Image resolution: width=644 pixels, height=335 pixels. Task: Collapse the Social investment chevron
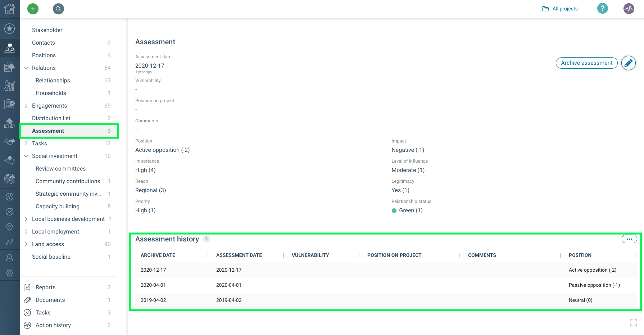pyautogui.click(x=26, y=156)
